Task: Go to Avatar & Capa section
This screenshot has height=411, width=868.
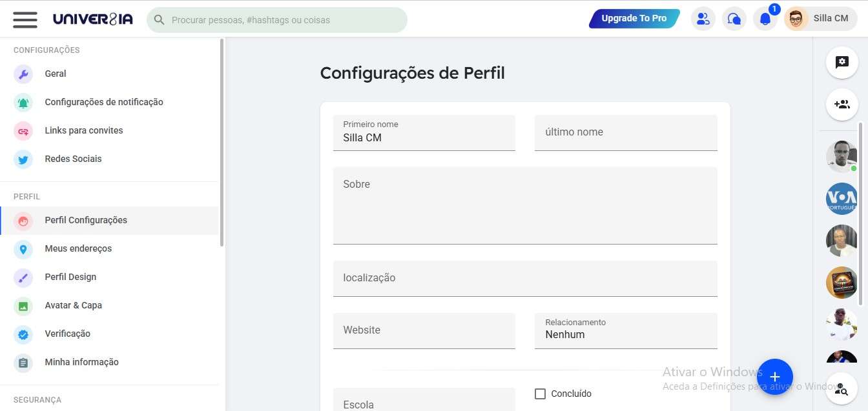Action: 73,305
